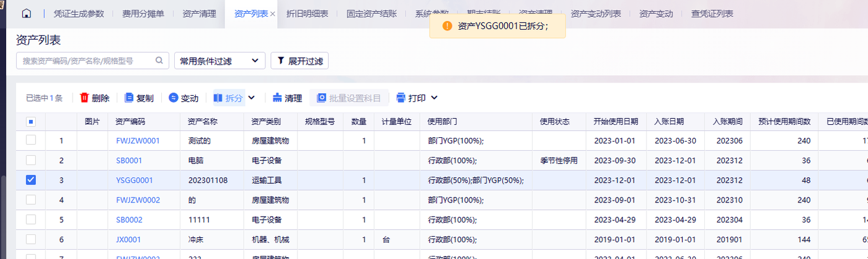The height and width of the screenshot is (259, 868).
Task: Click the printer icon
Action: click(x=401, y=98)
